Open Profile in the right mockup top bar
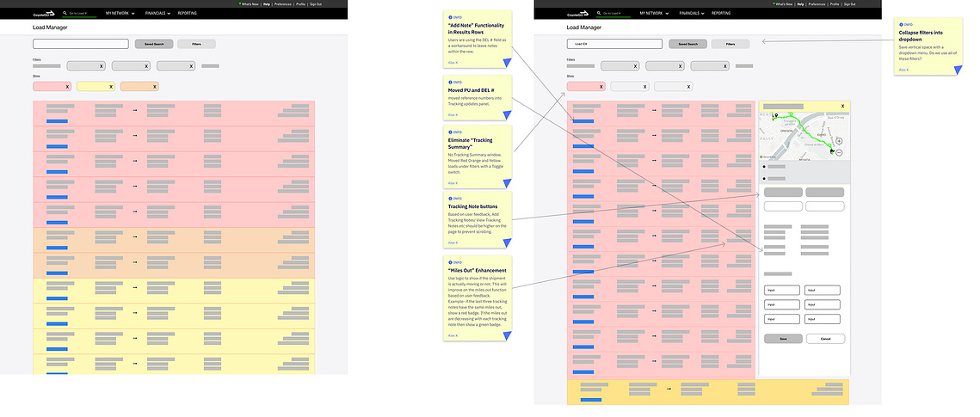Viewport: 980px width, 417px height. point(835,3)
